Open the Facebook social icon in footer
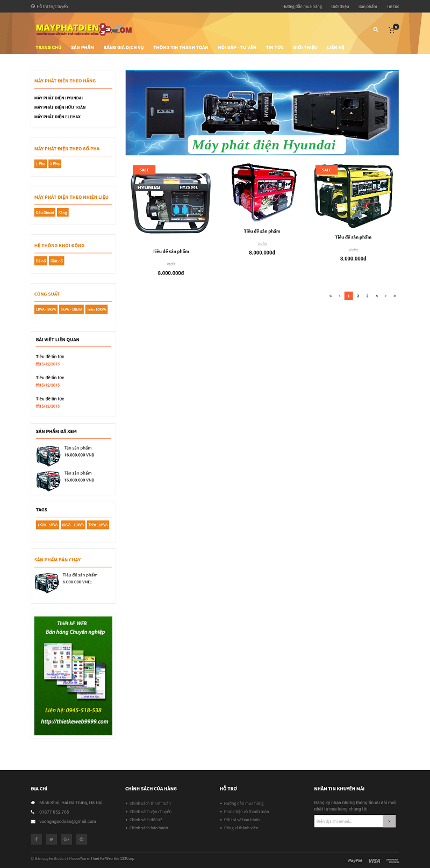This screenshot has height=868, width=430. 37,839
